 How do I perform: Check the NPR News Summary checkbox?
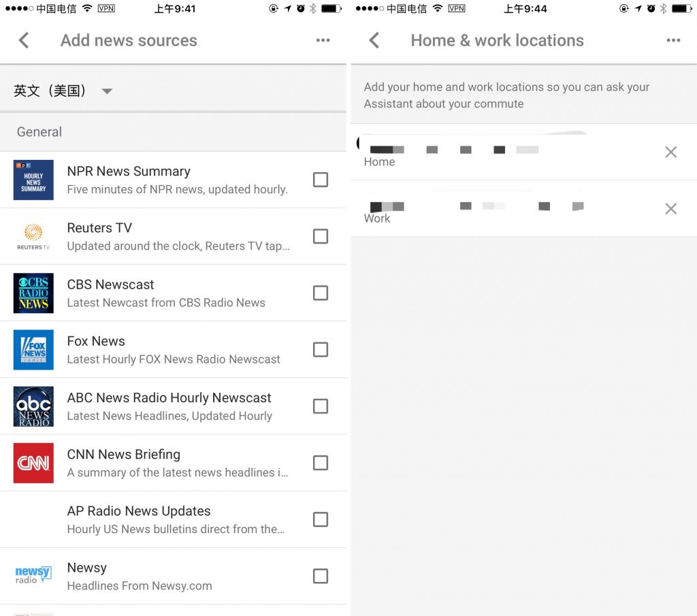point(320,180)
